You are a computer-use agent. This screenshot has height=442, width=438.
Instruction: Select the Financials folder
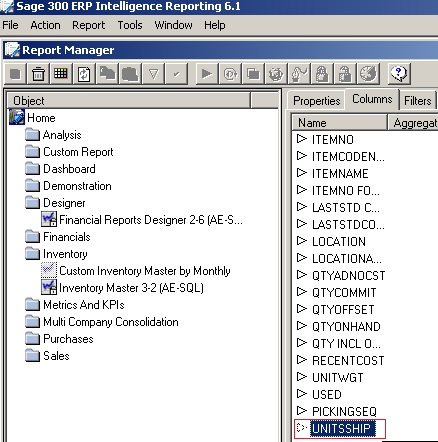tap(67, 237)
